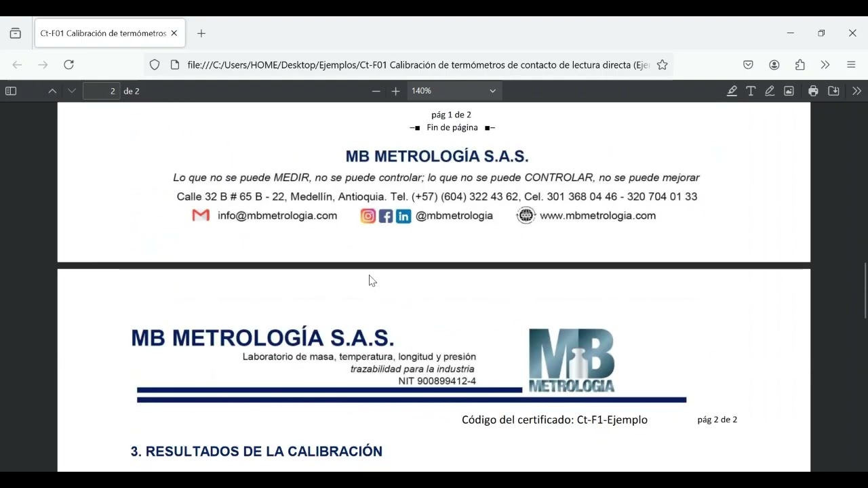Toggle the PDF sidebar panel
The image size is (868, 488).
click(11, 91)
